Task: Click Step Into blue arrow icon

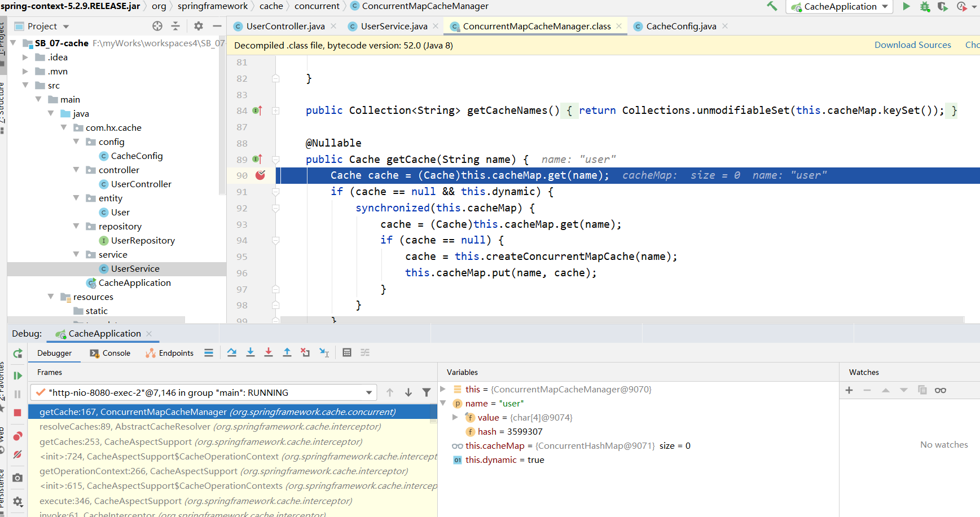Action: point(251,352)
